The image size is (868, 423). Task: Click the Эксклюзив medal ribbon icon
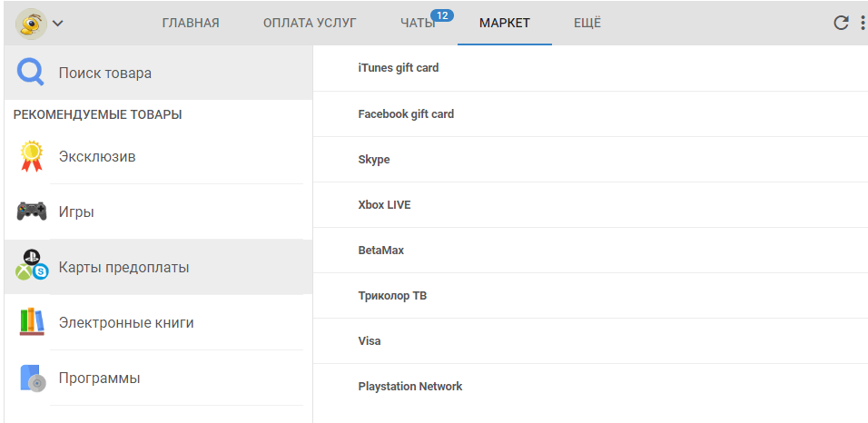(x=31, y=157)
